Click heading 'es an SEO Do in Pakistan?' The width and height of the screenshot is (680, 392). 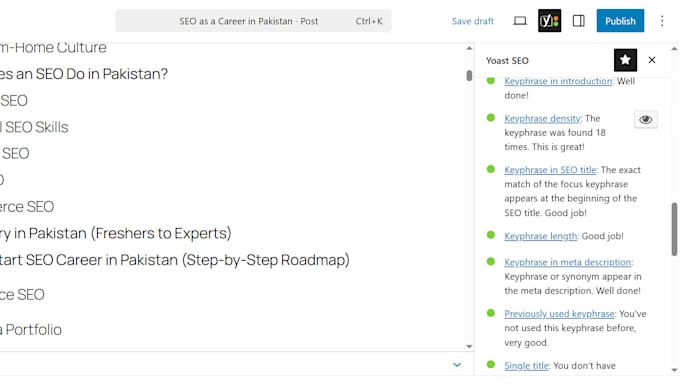84,74
